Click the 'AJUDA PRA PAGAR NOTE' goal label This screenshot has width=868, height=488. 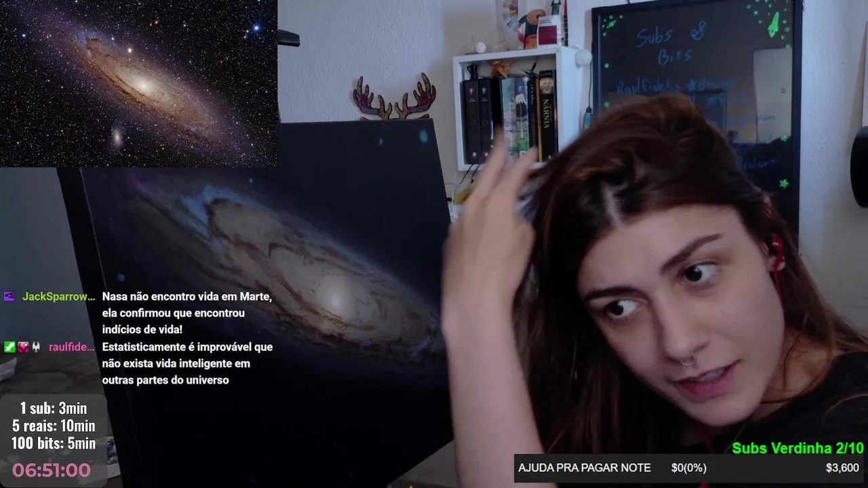(x=585, y=468)
